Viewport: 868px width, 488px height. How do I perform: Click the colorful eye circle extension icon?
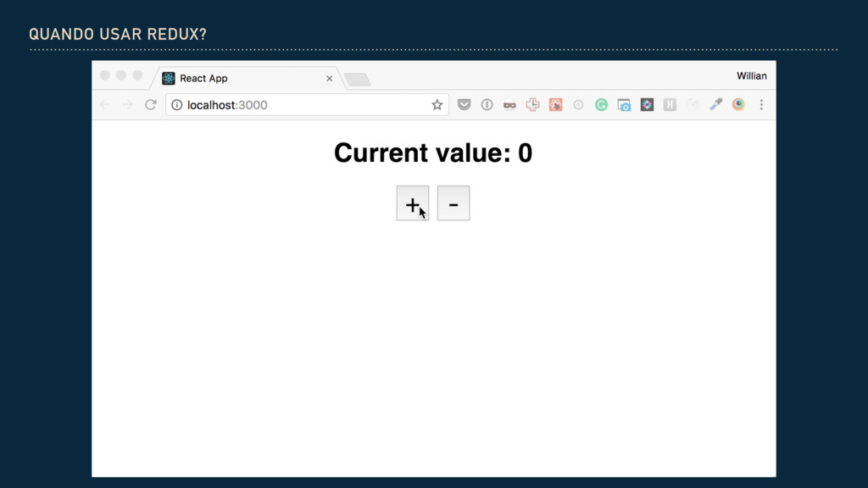[x=738, y=104]
